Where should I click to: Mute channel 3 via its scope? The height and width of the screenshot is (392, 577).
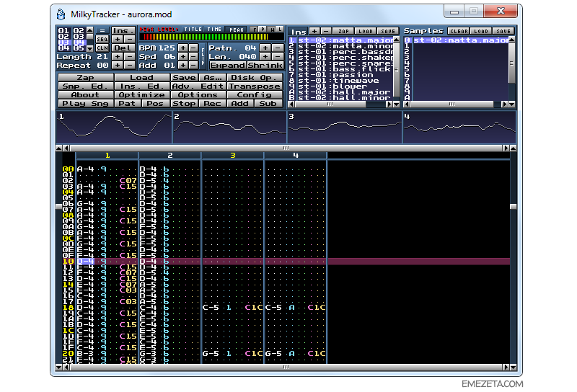(344, 128)
